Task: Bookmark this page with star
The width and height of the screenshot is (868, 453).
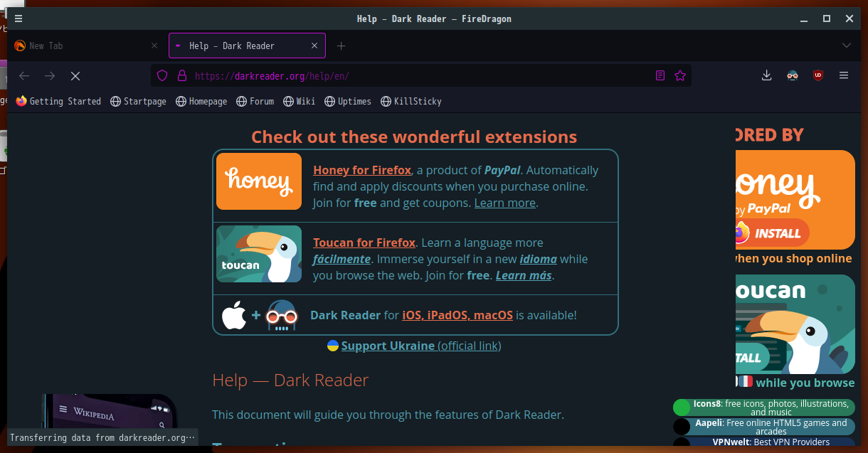Action: point(680,75)
